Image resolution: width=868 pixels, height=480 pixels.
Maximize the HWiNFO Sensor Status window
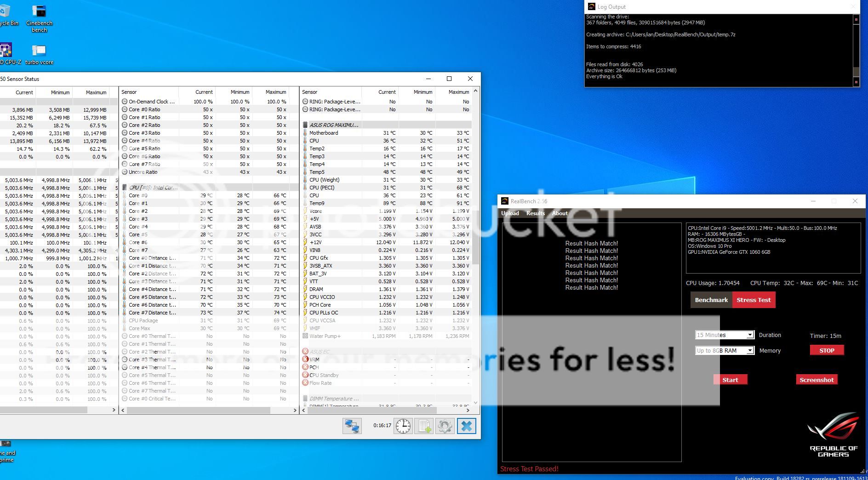pyautogui.click(x=449, y=79)
